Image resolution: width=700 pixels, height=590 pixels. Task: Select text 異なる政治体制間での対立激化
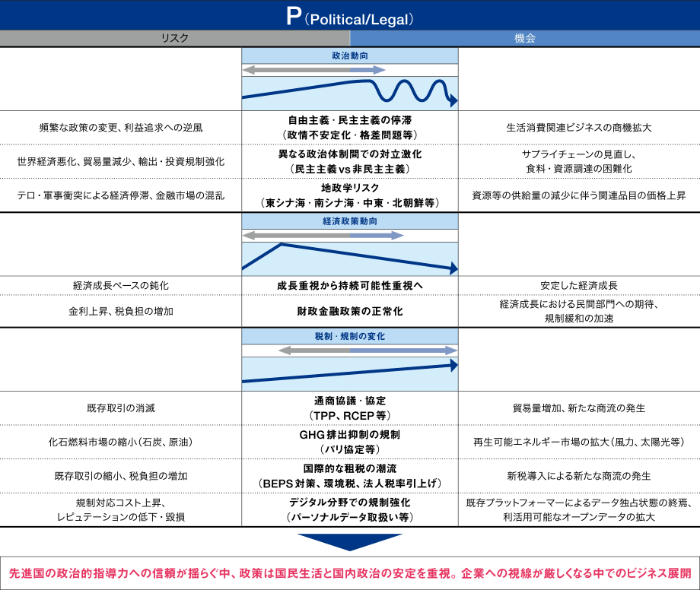[350, 154]
